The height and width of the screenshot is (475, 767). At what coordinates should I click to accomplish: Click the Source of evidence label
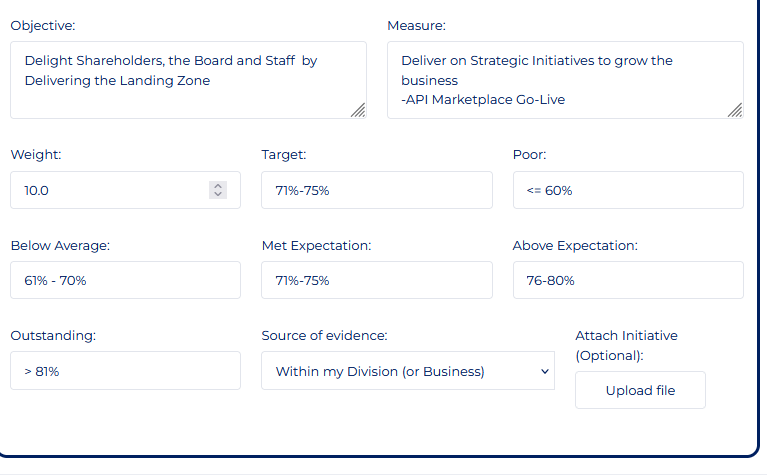pyautogui.click(x=324, y=335)
